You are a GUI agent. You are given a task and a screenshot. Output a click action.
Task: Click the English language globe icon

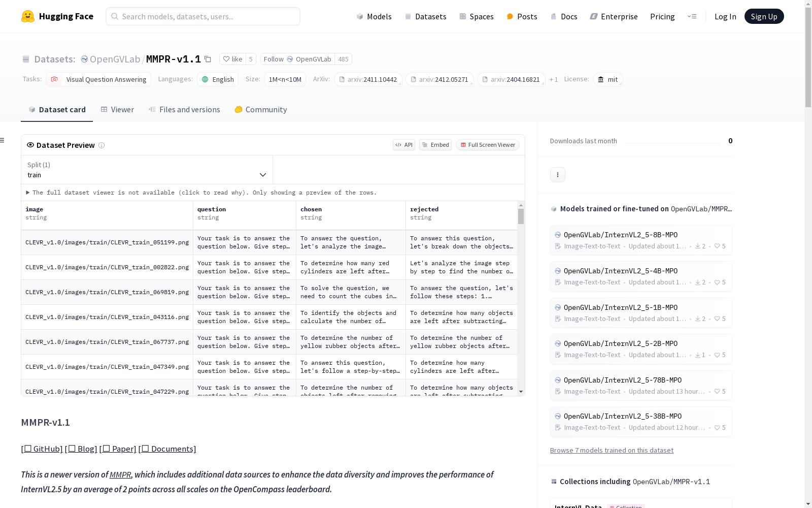tap(205, 79)
